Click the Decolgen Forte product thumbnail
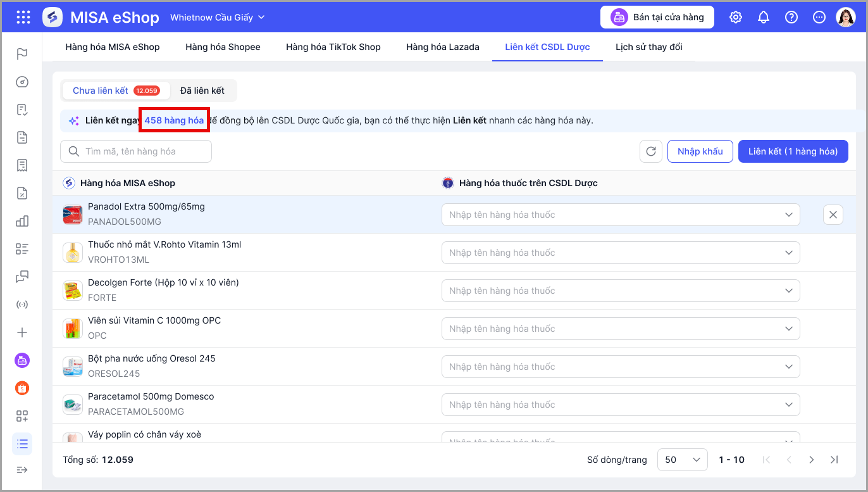The width and height of the screenshot is (868, 492). [73, 291]
